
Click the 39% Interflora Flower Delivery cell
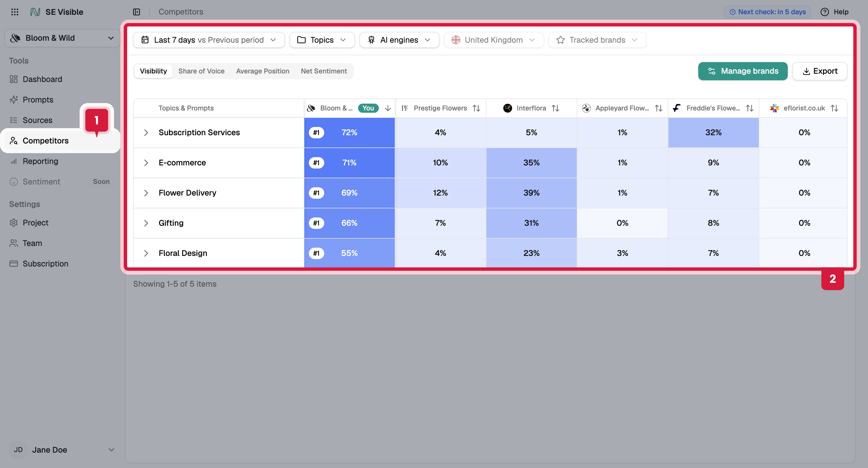[x=531, y=193]
